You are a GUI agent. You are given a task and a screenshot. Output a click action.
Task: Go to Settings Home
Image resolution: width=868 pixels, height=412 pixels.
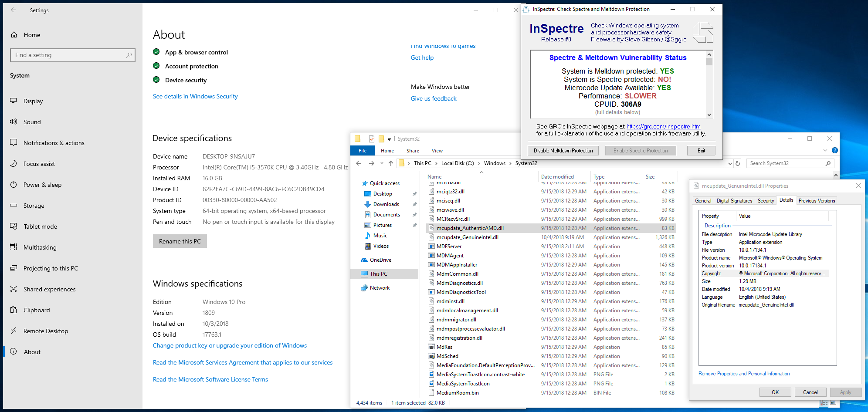point(32,35)
